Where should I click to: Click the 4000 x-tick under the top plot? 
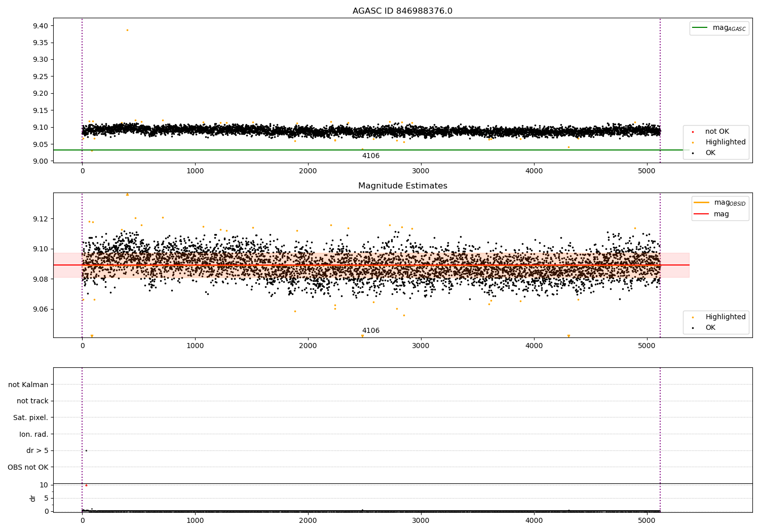click(534, 171)
